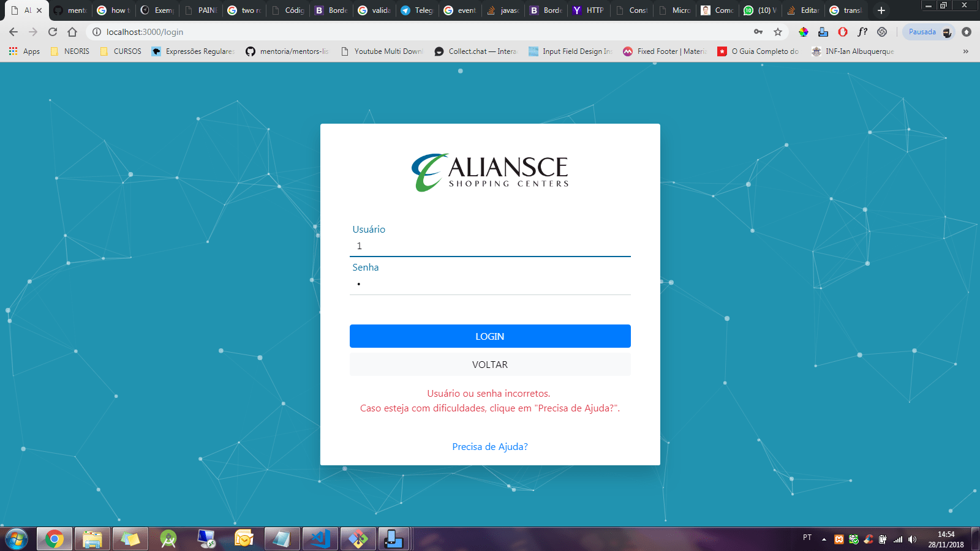This screenshot has height=551, width=980.
Task: Open the Pausada profile button
Action: [x=929, y=32]
